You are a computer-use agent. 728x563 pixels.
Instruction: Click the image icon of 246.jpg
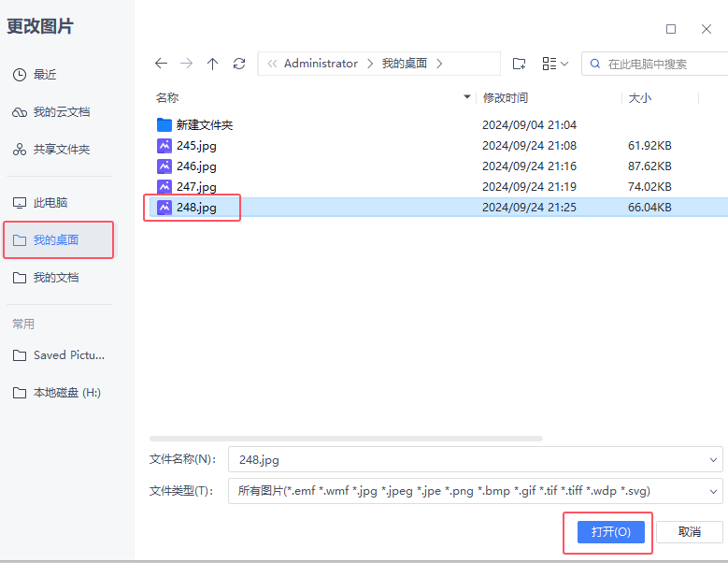[x=164, y=166]
